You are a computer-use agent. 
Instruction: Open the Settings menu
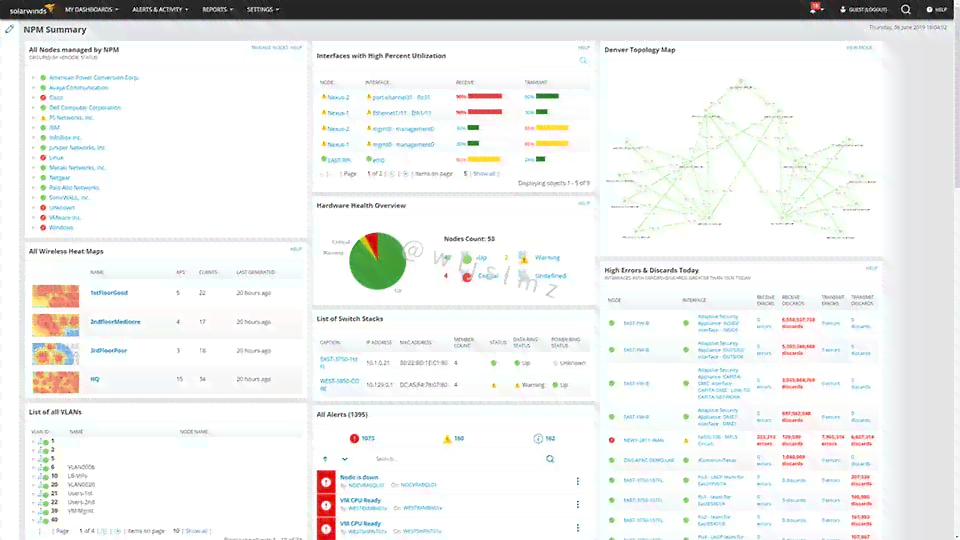coord(263,9)
